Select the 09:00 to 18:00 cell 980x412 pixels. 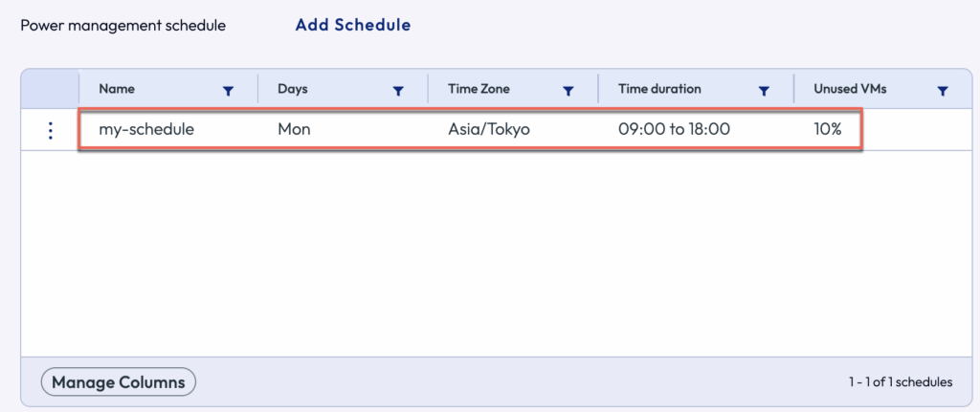(674, 129)
